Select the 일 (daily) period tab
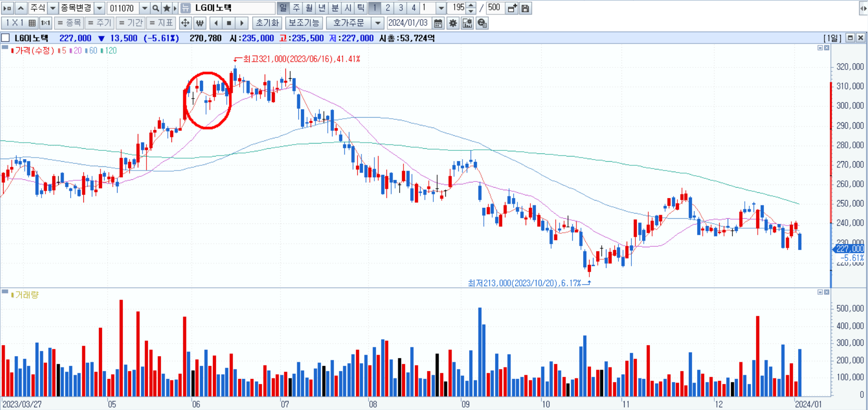 click(283, 8)
